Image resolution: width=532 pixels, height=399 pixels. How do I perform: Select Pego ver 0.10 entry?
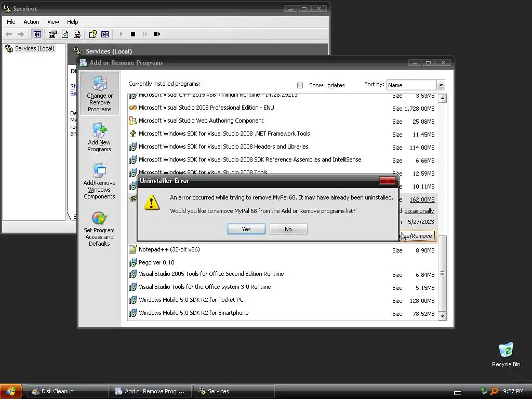282,262
